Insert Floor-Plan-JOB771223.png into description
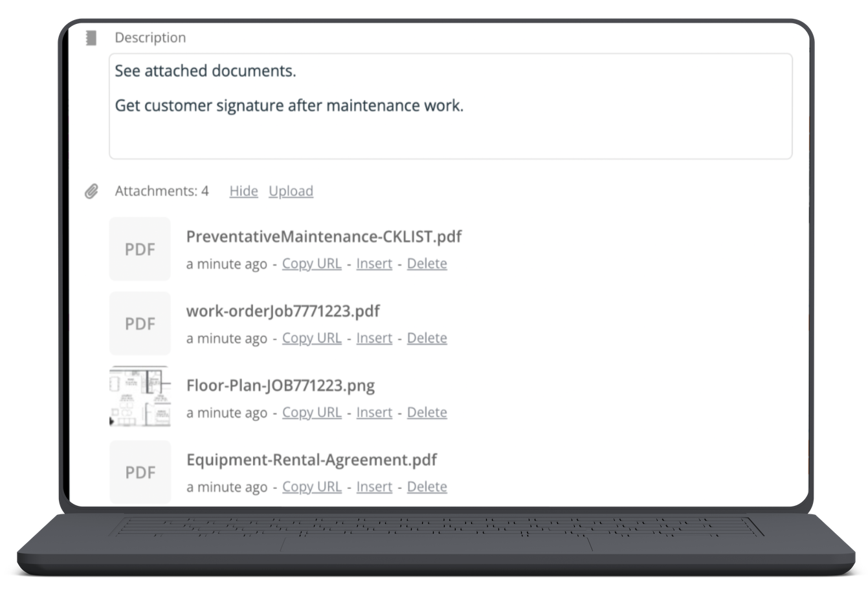The height and width of the screenshot is (592, 868). point(374,413)
